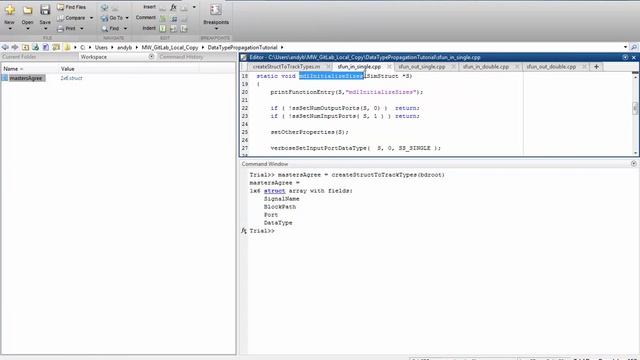Sort workspace by Name column header
This screenshot has width=640, height=360.
pyautogui.click(x=29, y=69)
